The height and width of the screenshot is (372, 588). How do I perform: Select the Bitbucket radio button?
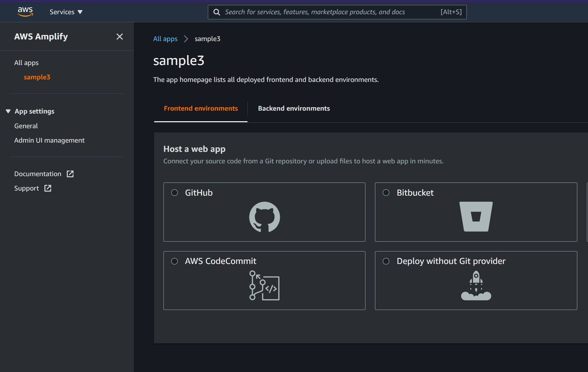point(386,193)
